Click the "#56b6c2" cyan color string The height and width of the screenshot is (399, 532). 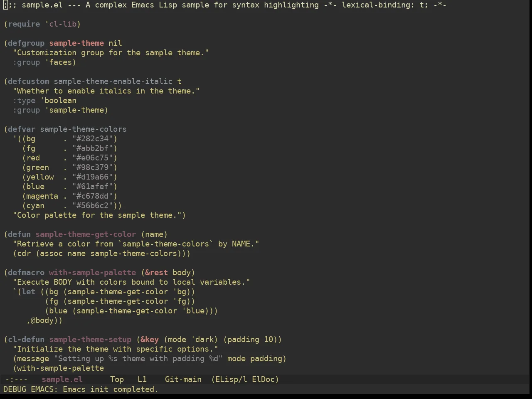point(93,206)
